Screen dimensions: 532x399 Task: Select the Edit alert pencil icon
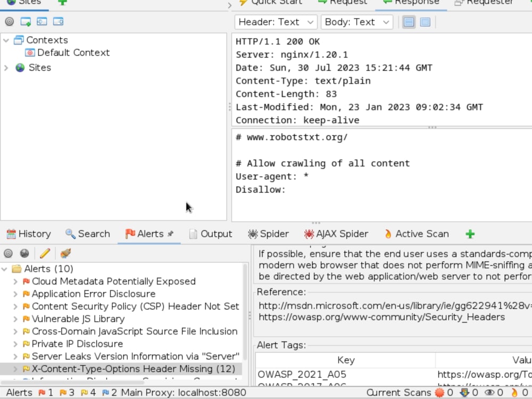click(45, 253)
